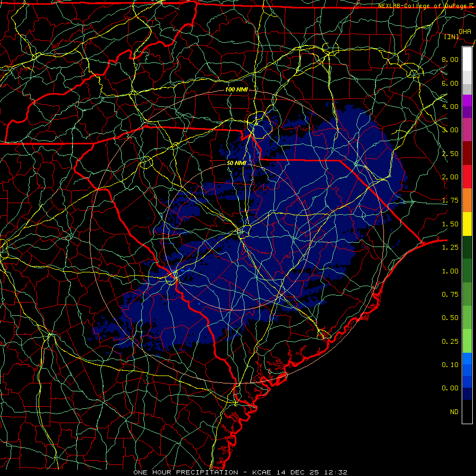The width and height of the screenshot is (476, 476).
Task: Click the dark red 2.50 legend block
Action: pos(467,153)
